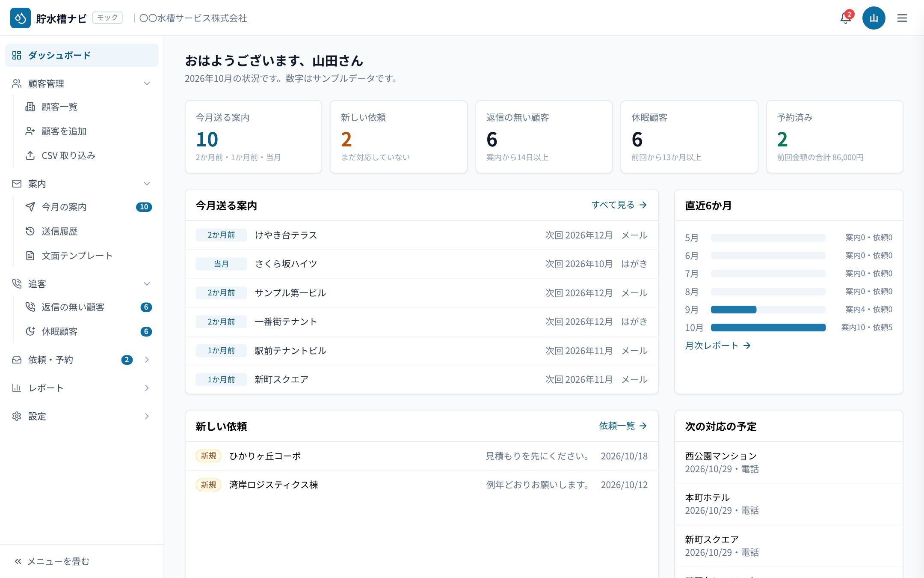Image resolution: width=924 pixels, height=578 pixels.
Task: Click the 10月 progress bar
Action: pyautogui.click(x=768, y=328)
